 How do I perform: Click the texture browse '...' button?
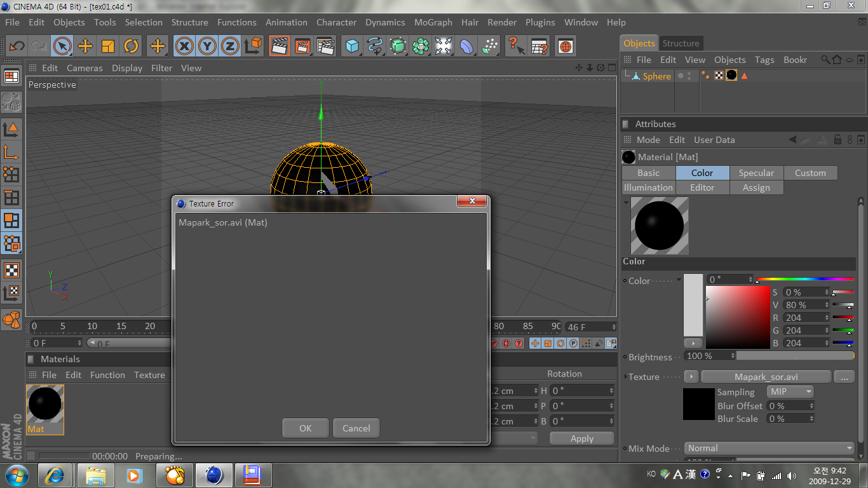pyautogui.click(x=844, y=377)
